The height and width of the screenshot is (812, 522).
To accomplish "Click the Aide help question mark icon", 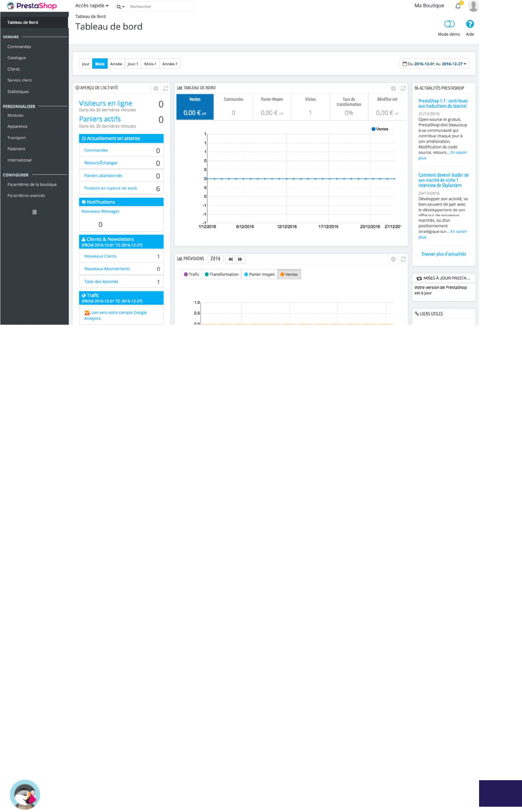I will coord(470,24).
